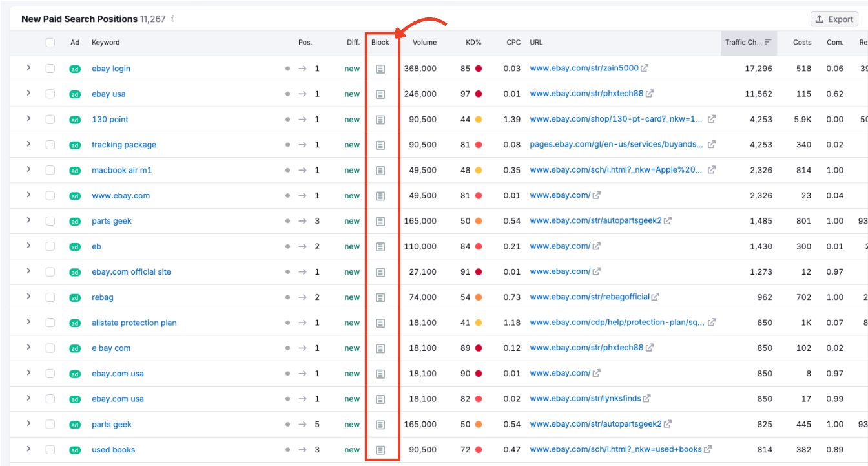
Task: Click the Block icon for "tracking package"
Action: pos(380,144)
